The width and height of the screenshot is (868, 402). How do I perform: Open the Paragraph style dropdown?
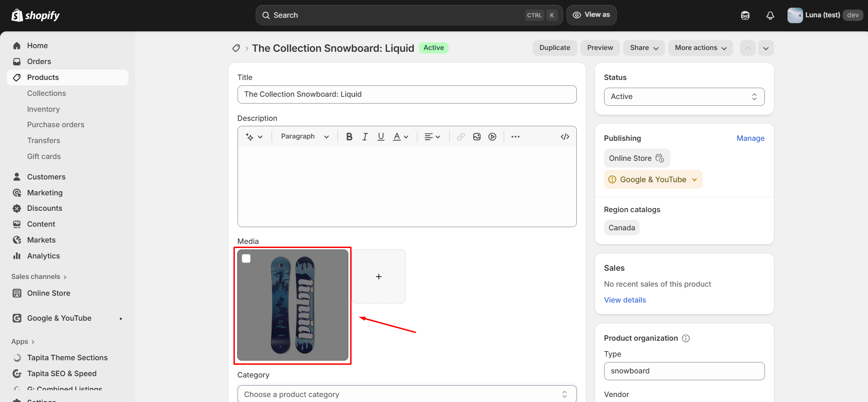tap(305, 137)
